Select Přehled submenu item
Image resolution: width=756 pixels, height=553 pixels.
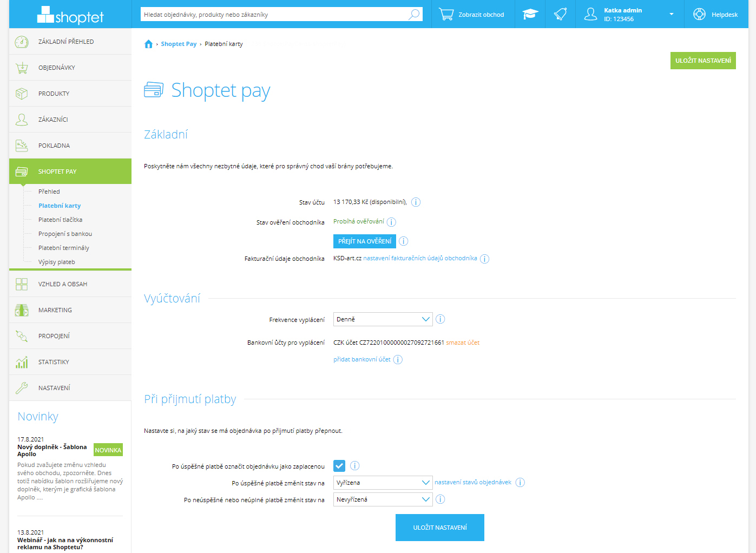(x=49, y=192)
